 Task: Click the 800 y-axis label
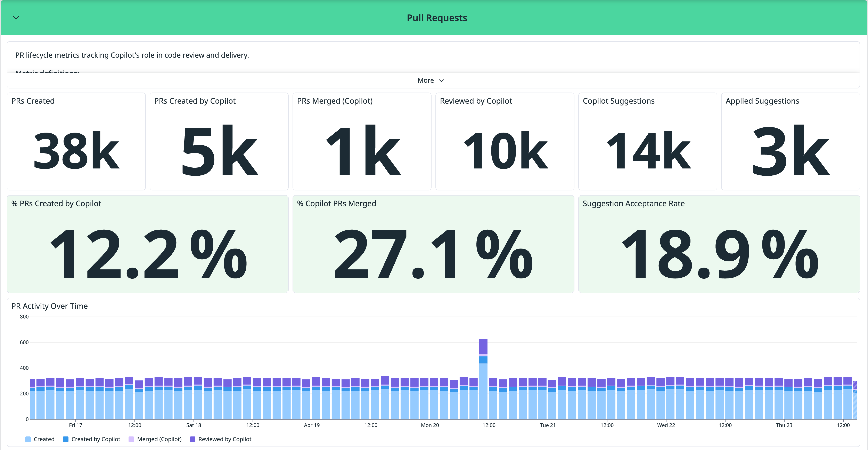tap(24, 317)
